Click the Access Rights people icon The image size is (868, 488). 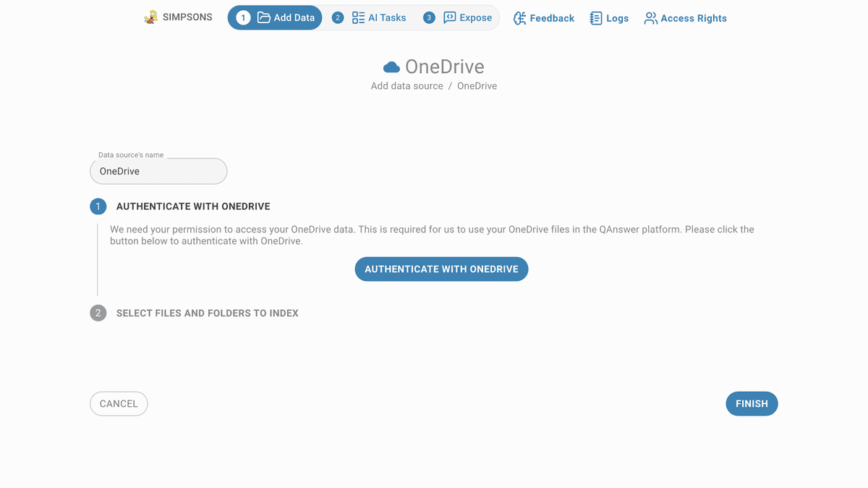pos(651,18)
